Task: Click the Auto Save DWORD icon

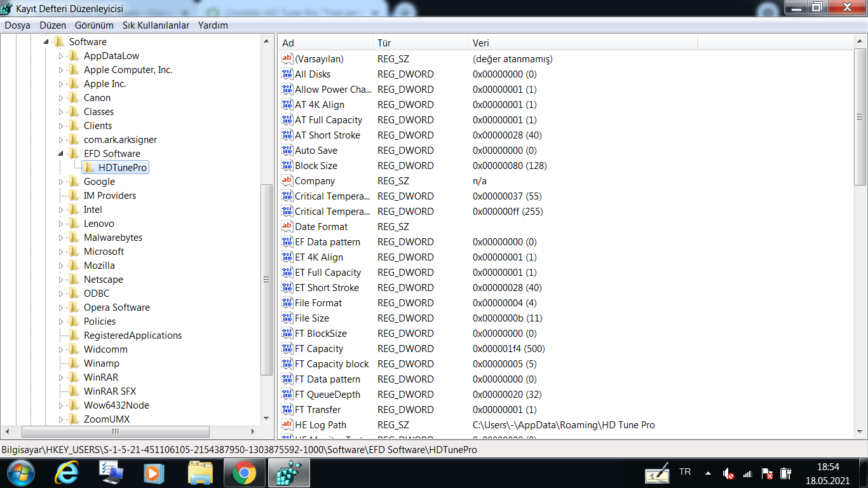Action: [x=287, y=151]
